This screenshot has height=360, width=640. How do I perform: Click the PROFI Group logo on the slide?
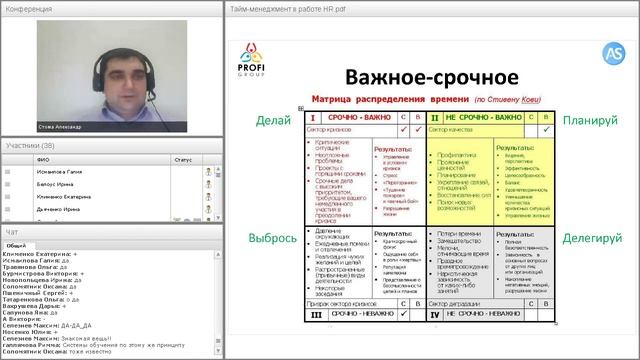[251, 60]
